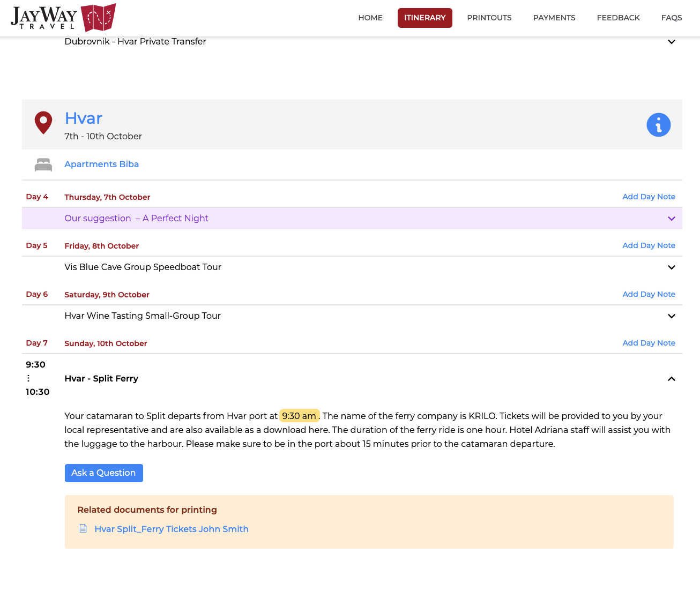Go to the Home tab
Image resolution: width=700 pixels, height=591 pixels.
tap(370, 18)
